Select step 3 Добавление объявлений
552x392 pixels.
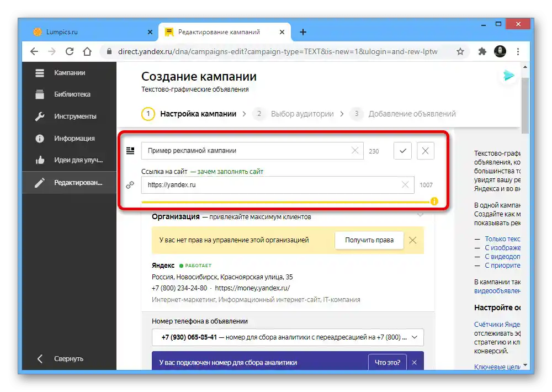pyautogui.click(x=403, y=114)
